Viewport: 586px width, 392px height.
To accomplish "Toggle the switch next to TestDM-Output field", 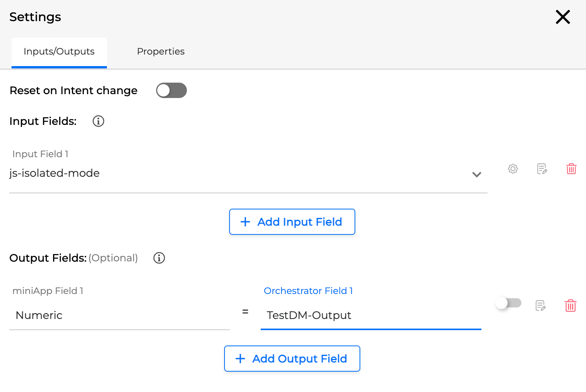I will point(508,303).
